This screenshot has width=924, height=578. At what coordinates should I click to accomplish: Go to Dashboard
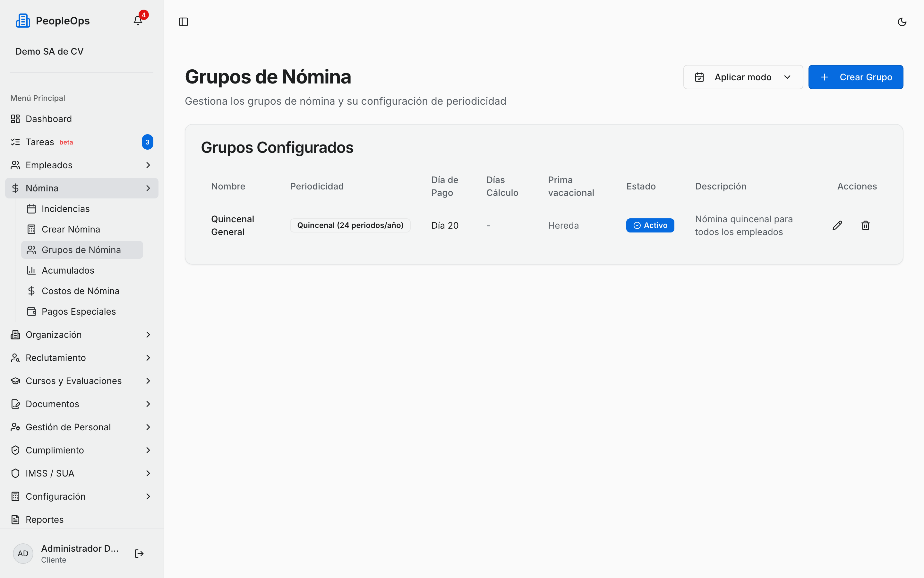(82, 119)
